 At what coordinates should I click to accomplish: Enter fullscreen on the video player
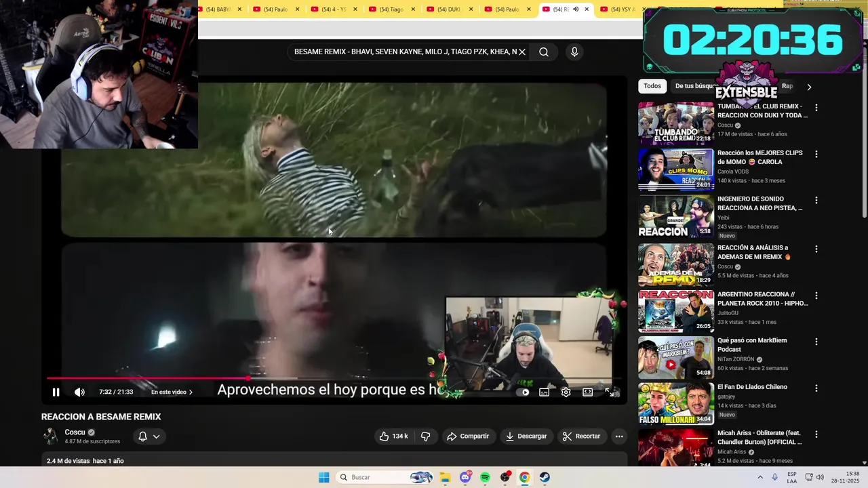pos(609,392)
